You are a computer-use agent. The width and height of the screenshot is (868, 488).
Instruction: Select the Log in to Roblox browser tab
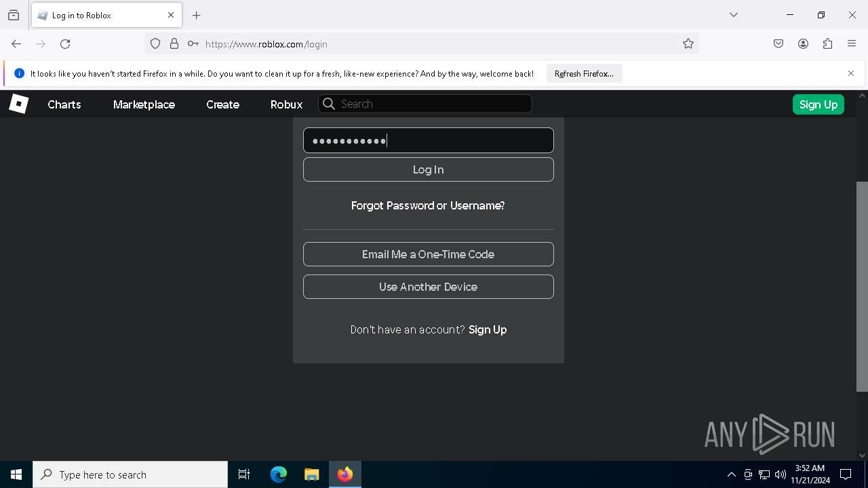106,15
